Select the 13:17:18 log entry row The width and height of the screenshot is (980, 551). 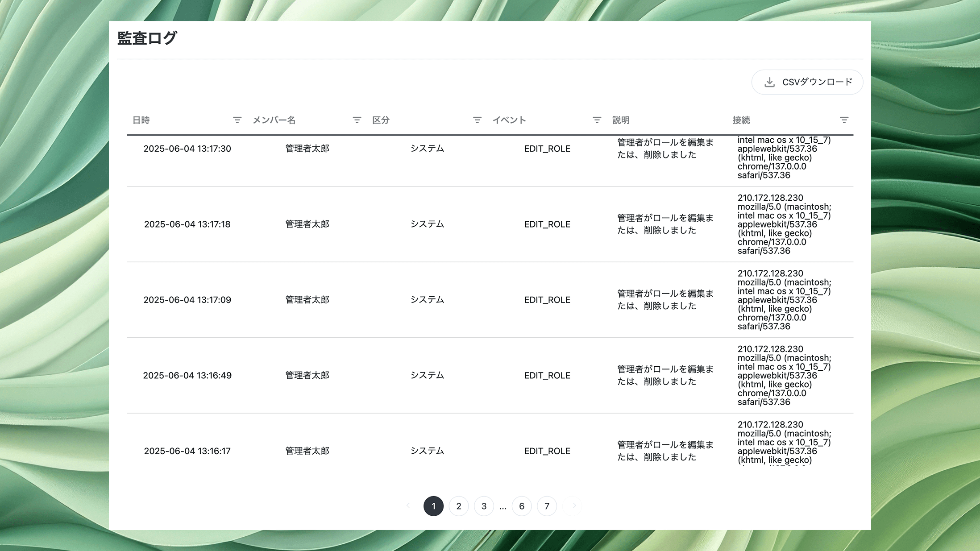coord(187,224)
